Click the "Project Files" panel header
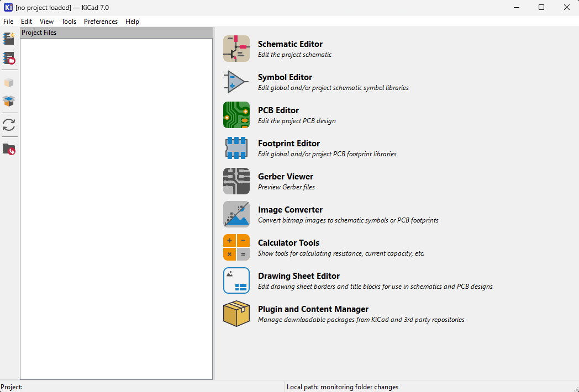The width and height of the screenshot is (579, 392). (x=117, y=33)
